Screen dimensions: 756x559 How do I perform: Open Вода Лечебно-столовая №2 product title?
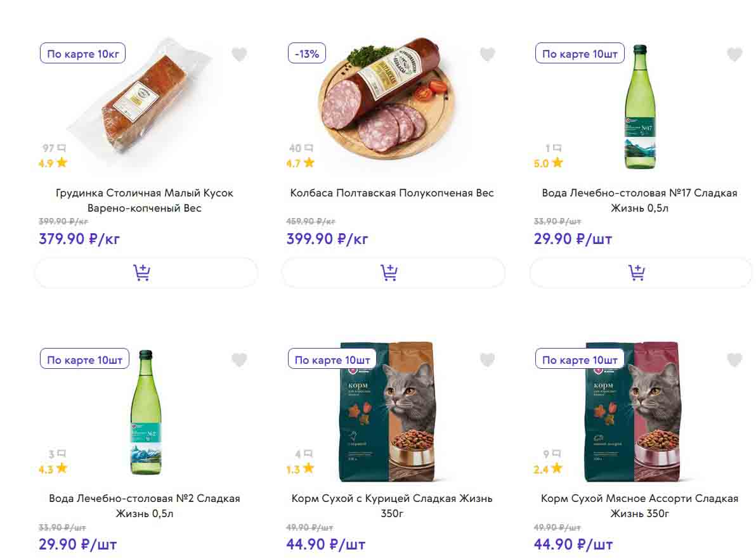[145, 506]
